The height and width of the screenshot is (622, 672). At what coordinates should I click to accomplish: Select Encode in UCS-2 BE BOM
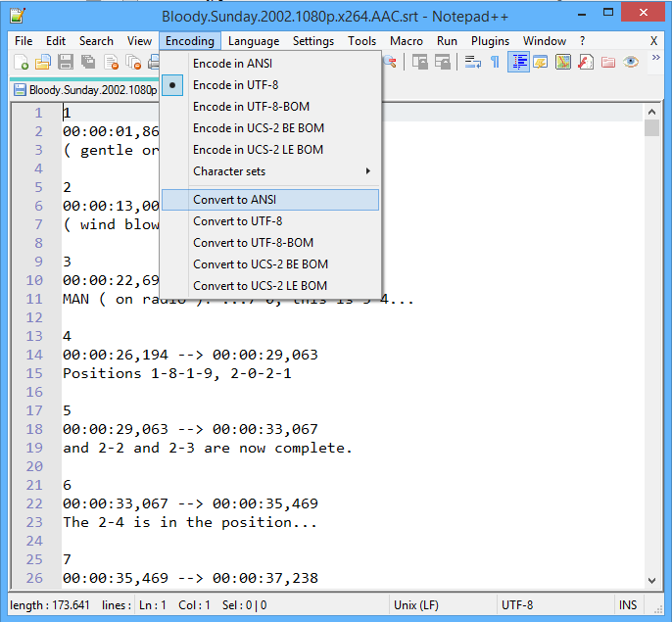[259, 128]
